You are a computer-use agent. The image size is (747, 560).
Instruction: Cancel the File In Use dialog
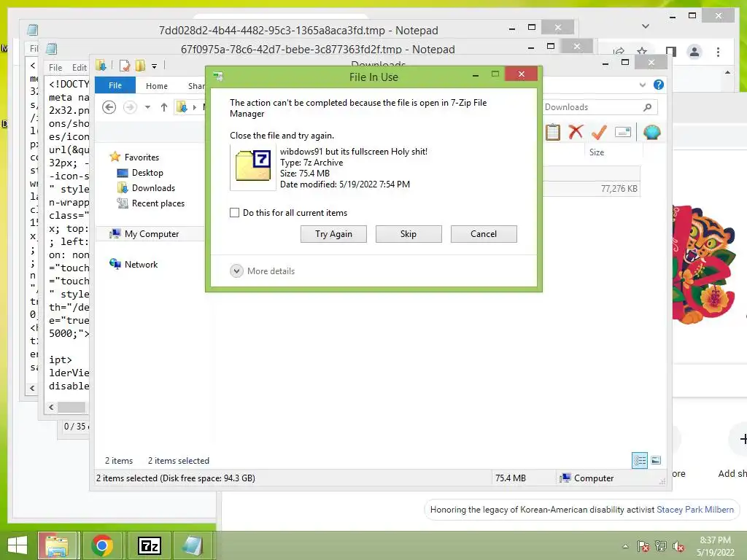click(x=484, y=234)
